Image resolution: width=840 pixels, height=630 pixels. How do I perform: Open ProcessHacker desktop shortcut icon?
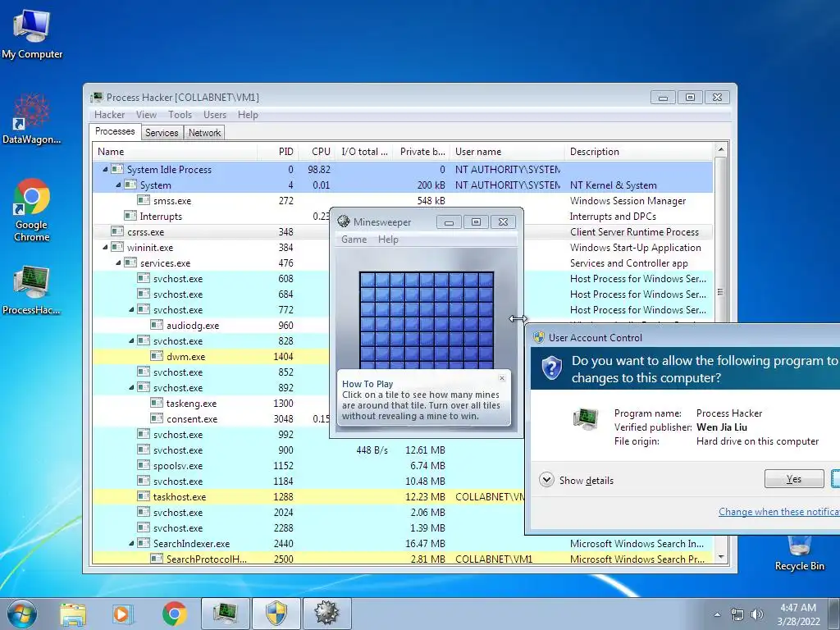(32, 290)
